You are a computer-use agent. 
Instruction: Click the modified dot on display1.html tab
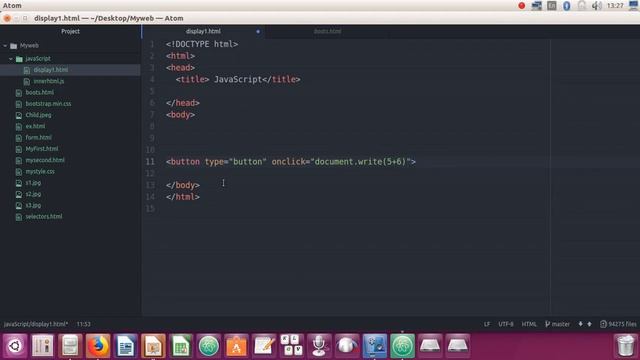[258, 31]
